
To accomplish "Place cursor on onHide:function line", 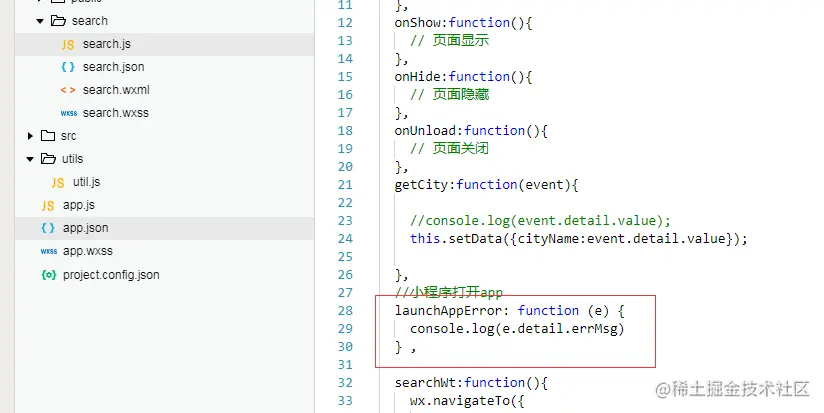I will pyautogui.click(x=463, y=77).
